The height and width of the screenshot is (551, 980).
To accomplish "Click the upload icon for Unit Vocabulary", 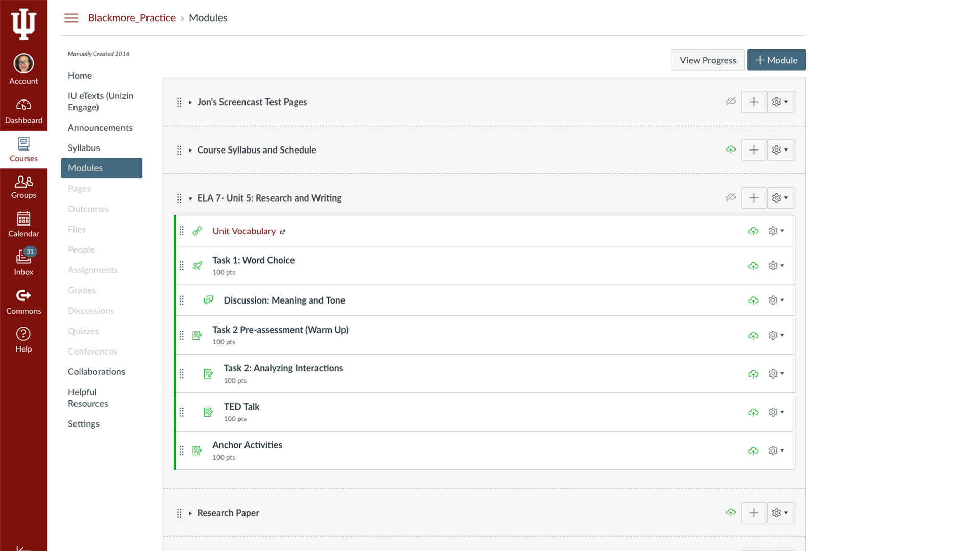I will click(x=753, y=231).
